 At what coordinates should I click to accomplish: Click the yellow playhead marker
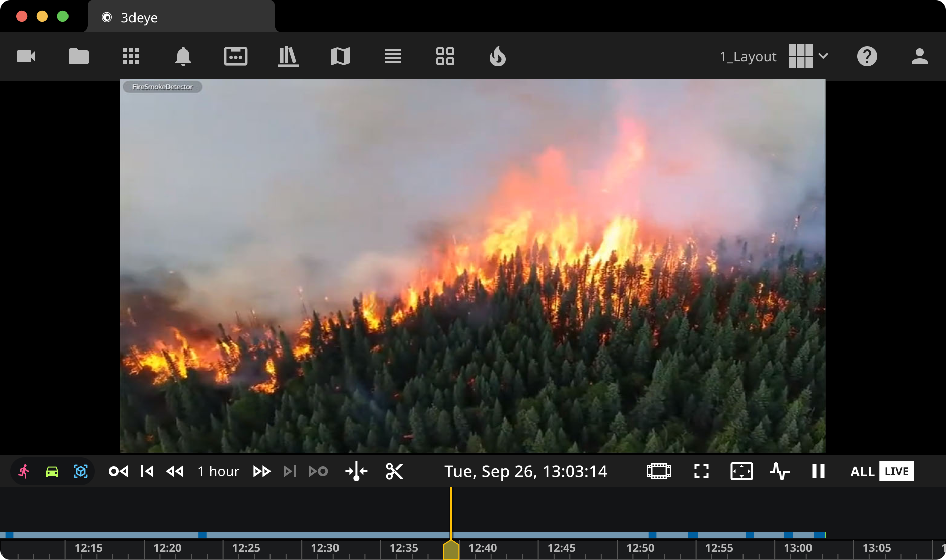(451, 549)
